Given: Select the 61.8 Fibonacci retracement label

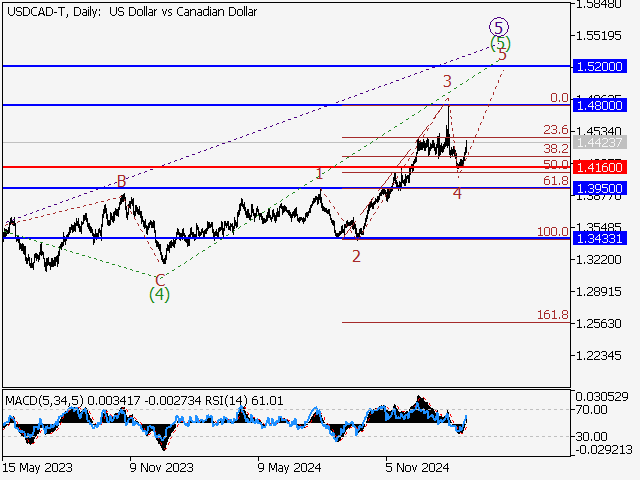Looking at the screenshot, I should pyautogui.click(x=555, y=181).
